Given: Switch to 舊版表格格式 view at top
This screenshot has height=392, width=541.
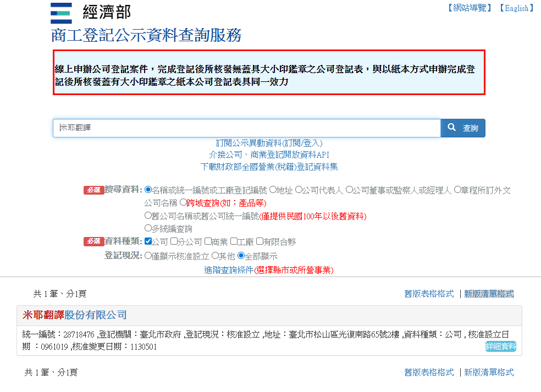Looking at the screenshot, I should 429,294.
